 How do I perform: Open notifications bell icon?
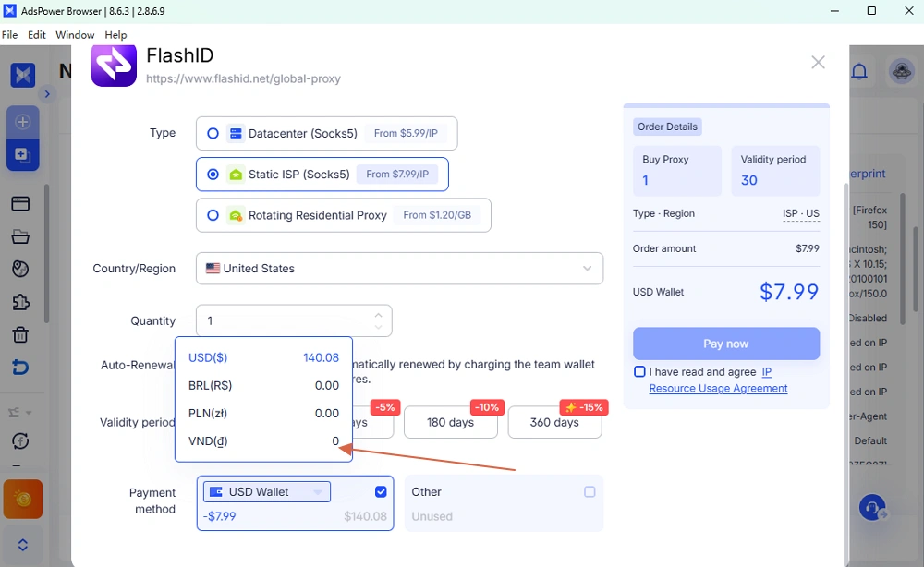(x=859, y=72)
